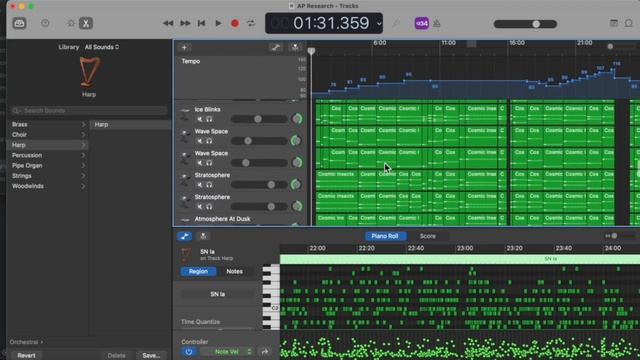Screen dimensions: 640x360
Task: Rewind the playhead
Action: [x=168, y=23]
